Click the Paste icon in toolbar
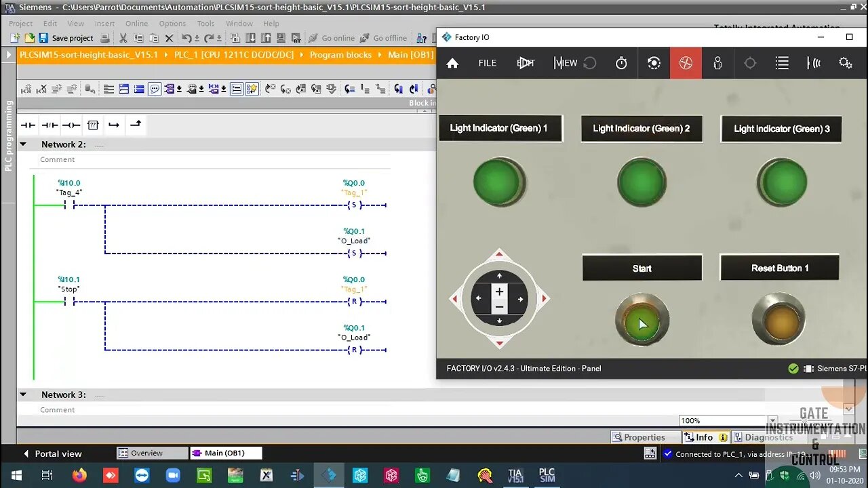 tap(154, 38)
